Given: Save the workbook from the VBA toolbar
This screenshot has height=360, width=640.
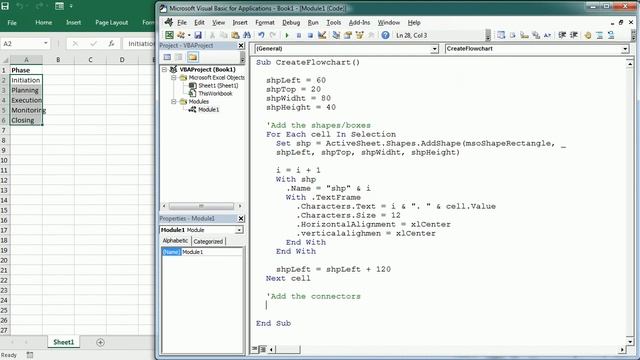Looking at the screenshot, I should [198, 36].
